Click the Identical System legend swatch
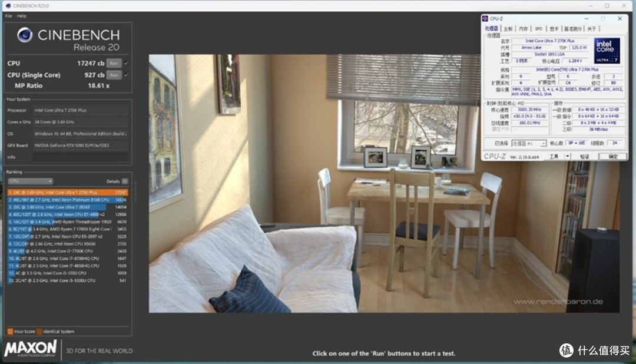The image size is (636, 364). pos(39,332)
